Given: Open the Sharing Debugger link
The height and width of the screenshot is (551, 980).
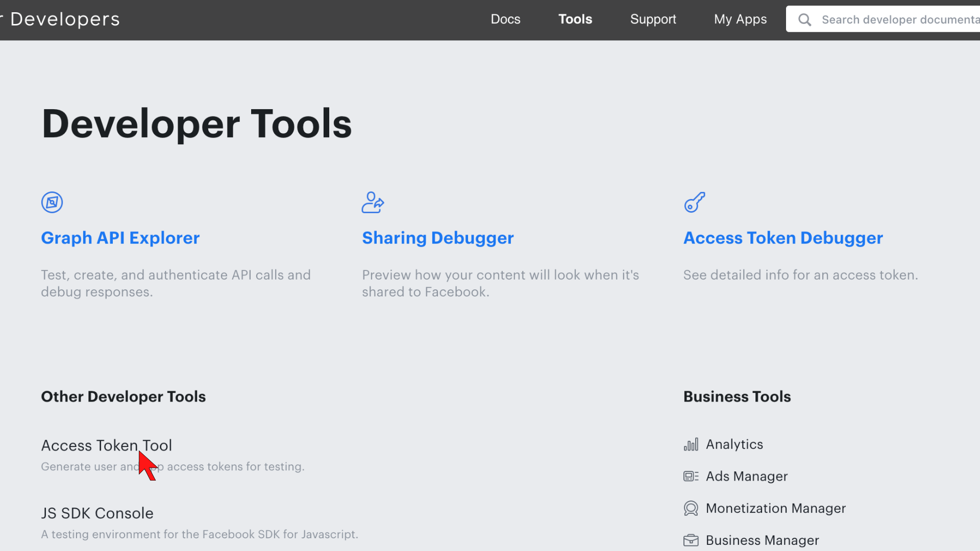Looking at the screenshot, I should [437, 238].
